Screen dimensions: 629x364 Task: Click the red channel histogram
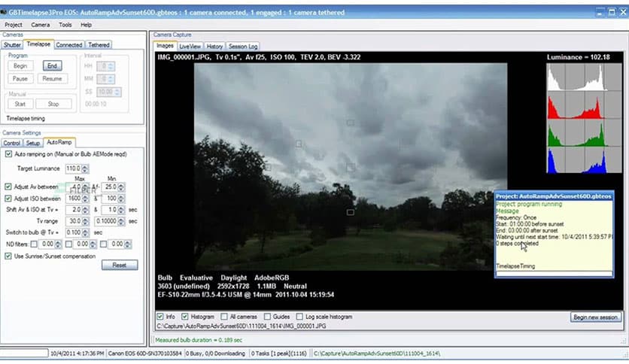(584, 105)
